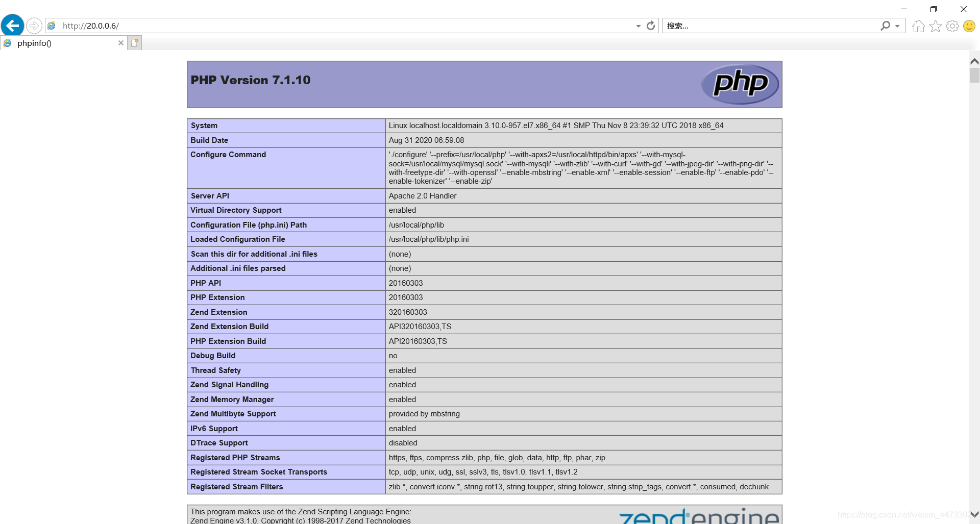Image resolution: width=980 pixels, height=524 pixels.
Task: Click the scrollbar up arrow
Action: [974, 61]
